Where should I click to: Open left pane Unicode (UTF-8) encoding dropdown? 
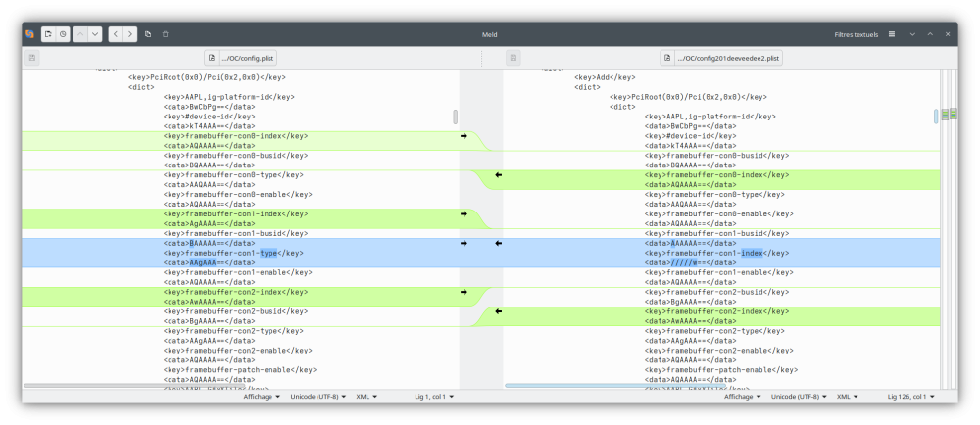(x=318, y=397)
